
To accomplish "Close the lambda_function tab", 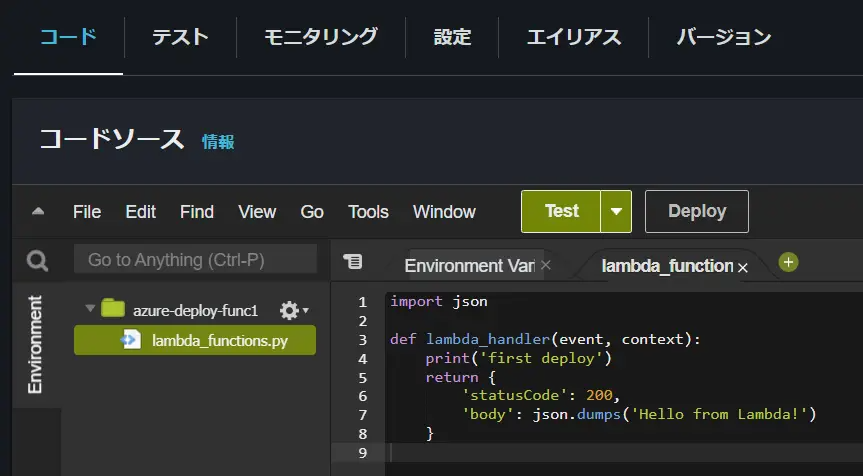I will click(x=742, y=267).
